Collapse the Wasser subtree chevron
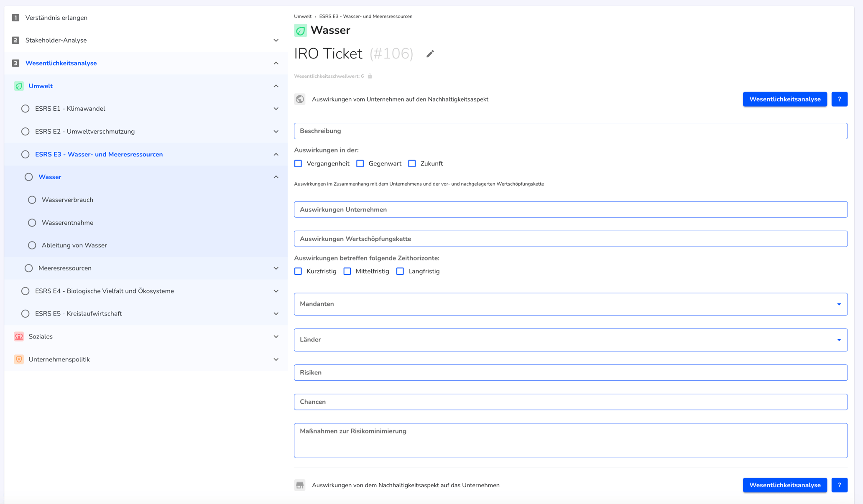Image resolution: width=863 pixels, height=504 pixels. pyautogui.click(x=276, y=177)
